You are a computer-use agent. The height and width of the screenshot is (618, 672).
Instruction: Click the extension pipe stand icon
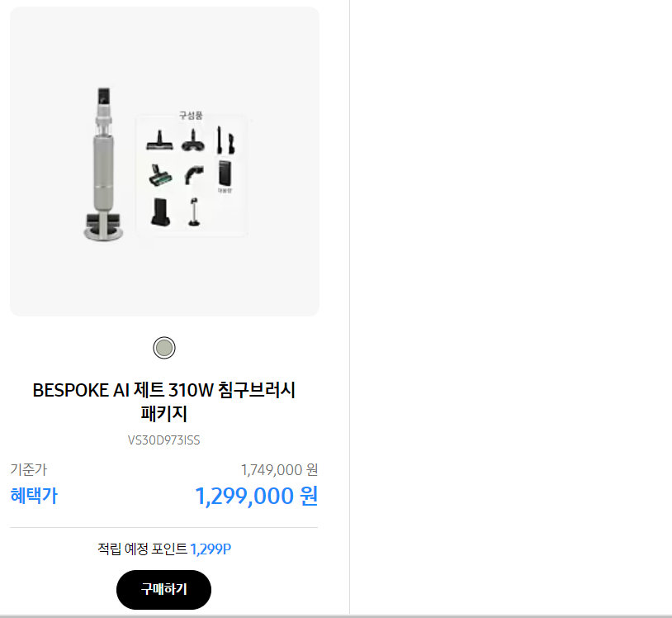pos(194,211)
